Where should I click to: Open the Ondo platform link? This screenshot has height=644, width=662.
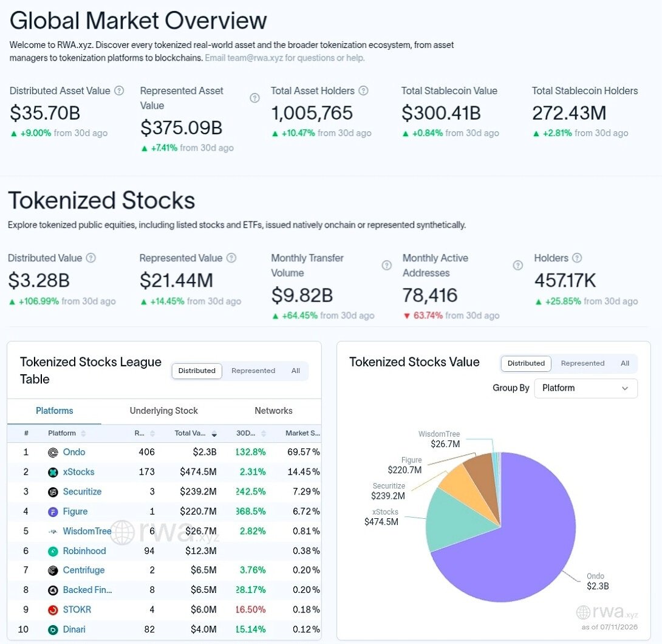(x=74, y=452)
